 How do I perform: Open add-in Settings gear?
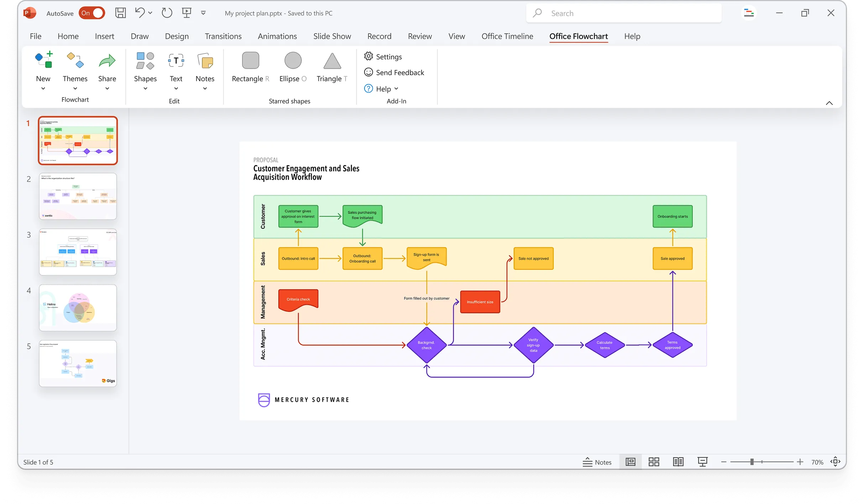point(368,56)
